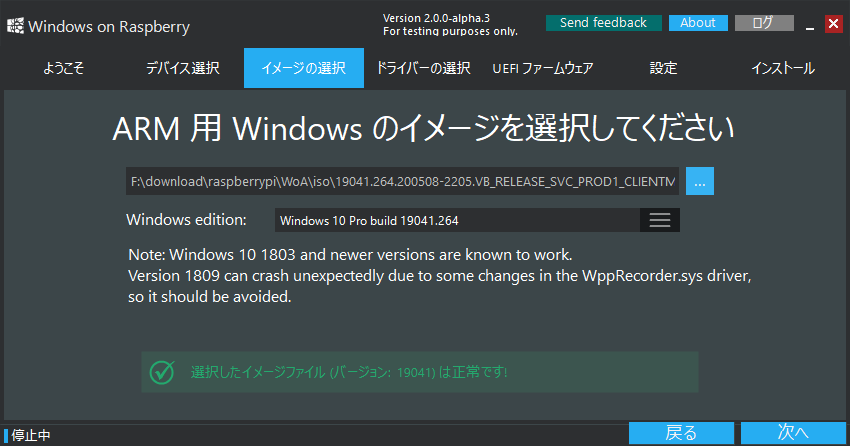The image size is (850, 446).
Task: Open the Windows edition dropdown hamburger button
Action: (660, 220)
